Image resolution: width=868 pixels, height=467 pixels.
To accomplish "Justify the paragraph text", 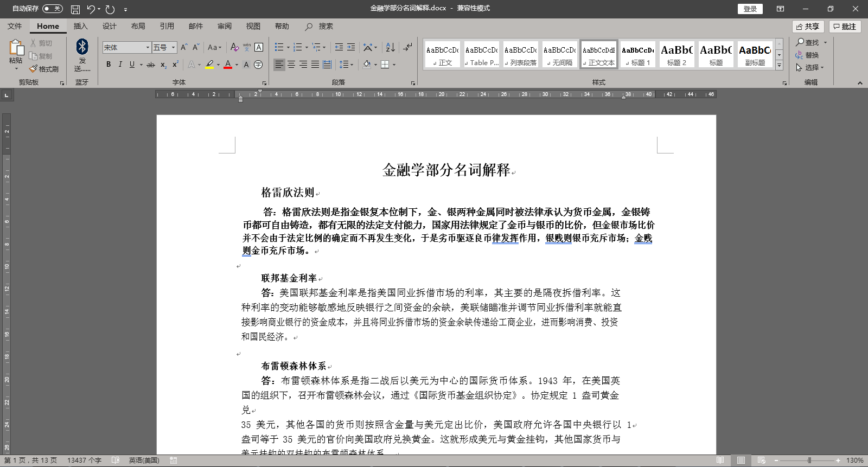I will (x=315, y=65).
